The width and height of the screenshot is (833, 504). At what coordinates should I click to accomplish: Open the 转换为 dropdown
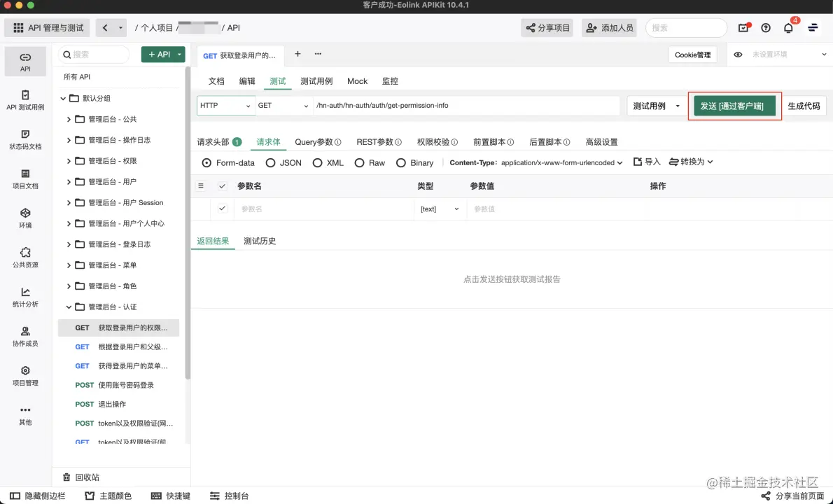coord(691,162)
